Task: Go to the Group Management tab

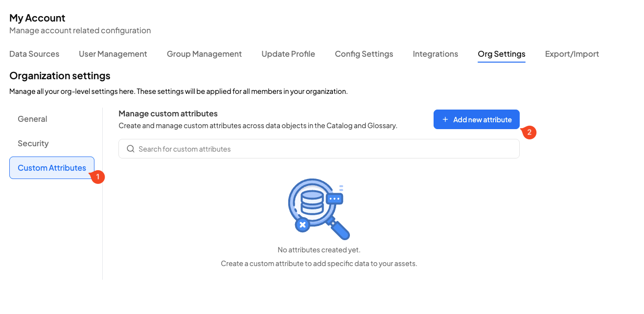Action: click(x=204, y=54)
